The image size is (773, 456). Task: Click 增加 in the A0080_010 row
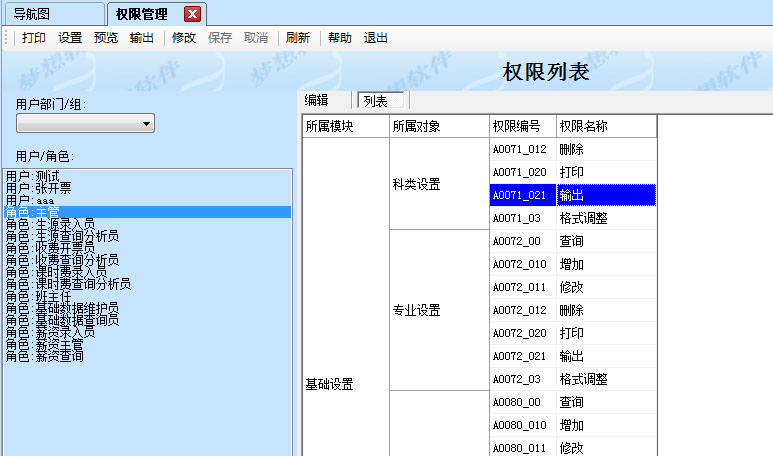click(606, 425)
